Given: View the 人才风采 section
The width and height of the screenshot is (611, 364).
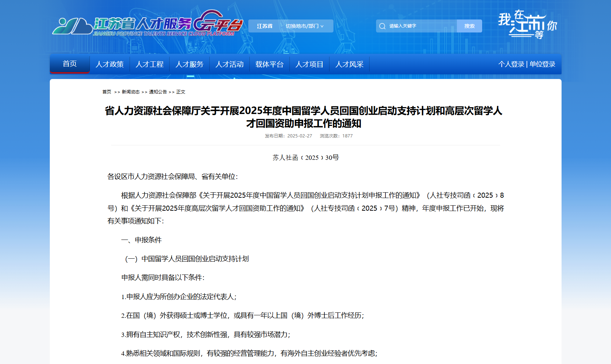Looking at the screenshot, I should 349,64.
